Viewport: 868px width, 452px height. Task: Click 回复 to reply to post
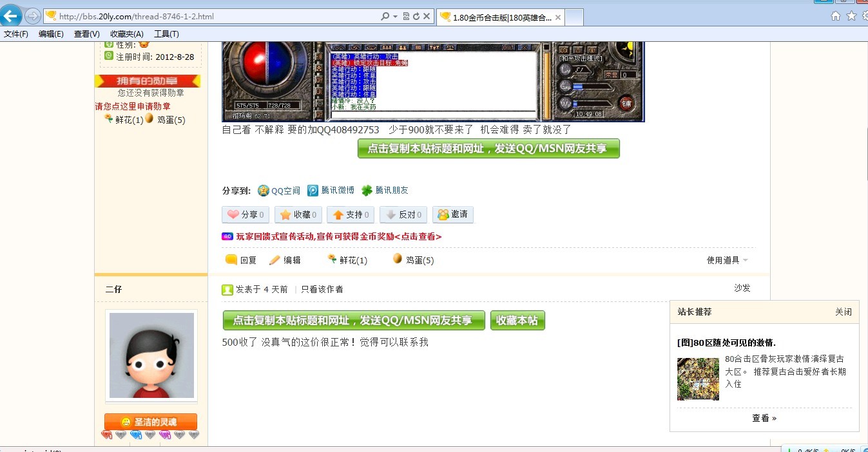tap(241, 260)
